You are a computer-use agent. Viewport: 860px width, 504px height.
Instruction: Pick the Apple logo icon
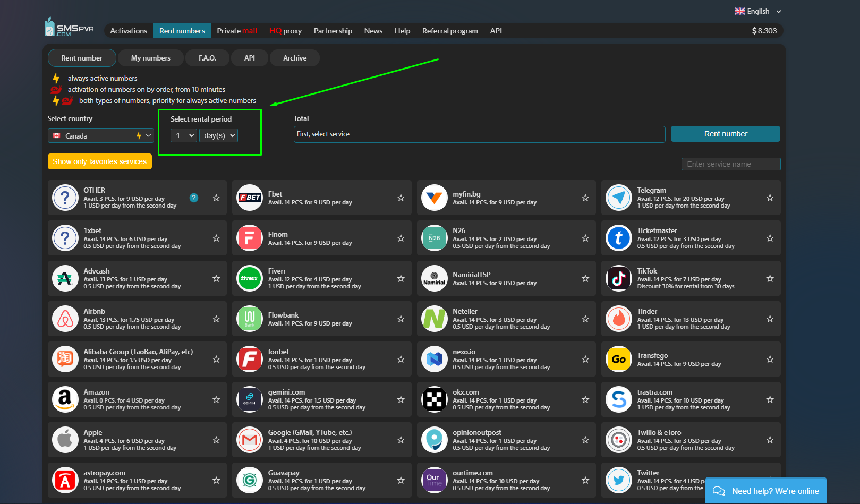coord(65,440)
